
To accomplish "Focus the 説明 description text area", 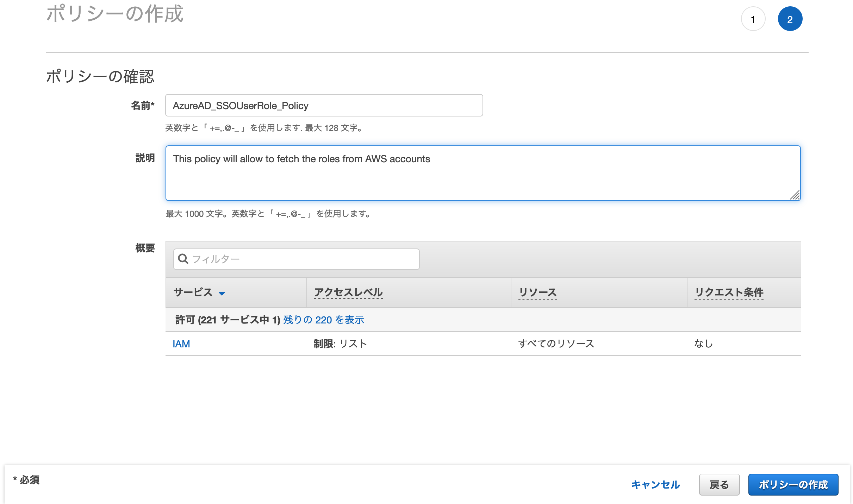I will tap(482, 173).
